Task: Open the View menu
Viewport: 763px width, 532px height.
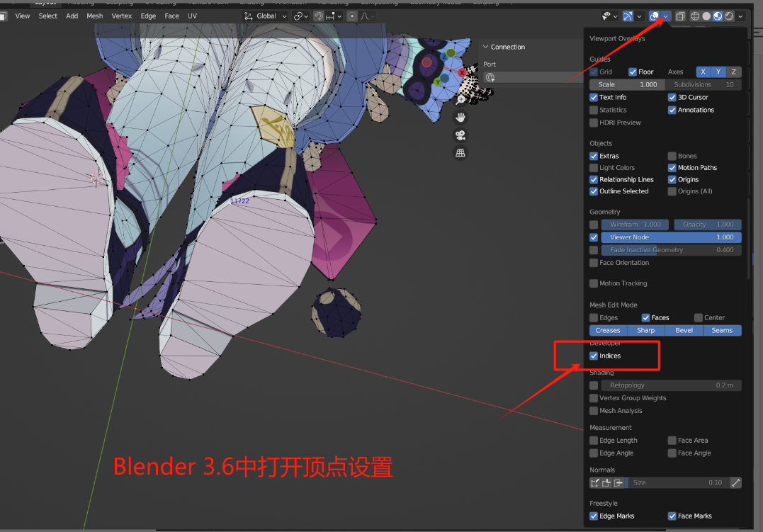Action: click(23, 16)
